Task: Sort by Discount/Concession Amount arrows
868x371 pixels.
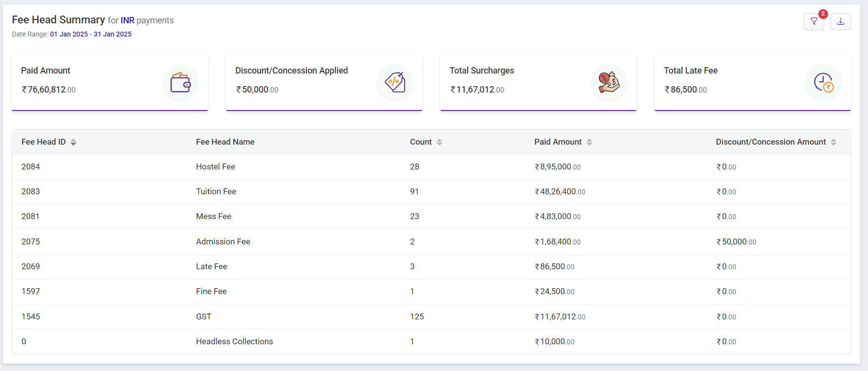Action: point(833,142)
